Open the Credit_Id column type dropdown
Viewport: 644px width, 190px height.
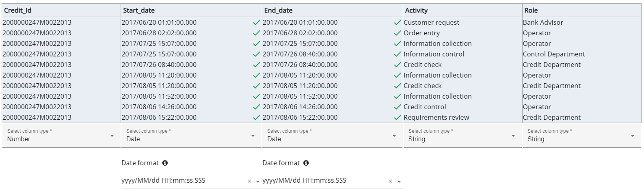pos(61,136)
